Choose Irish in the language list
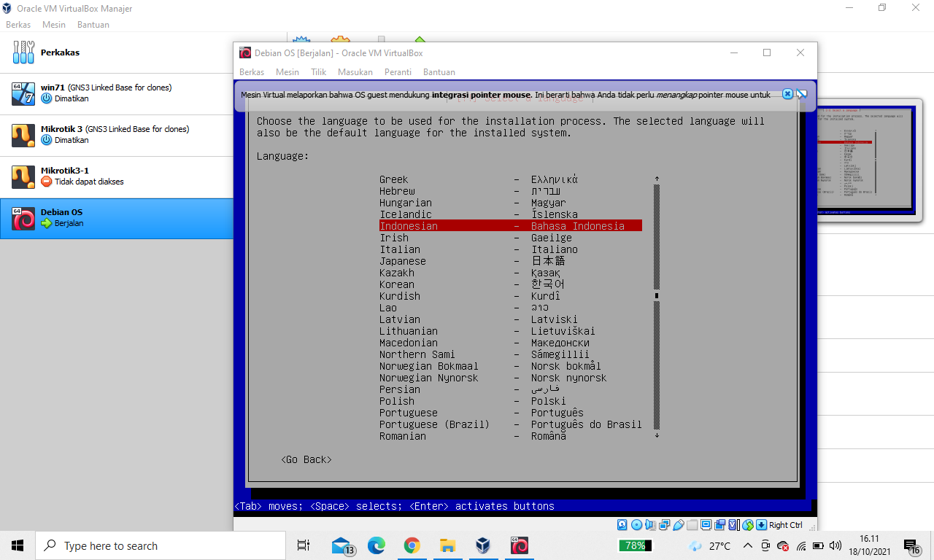 pyautogui.click(x=510, y=238)
